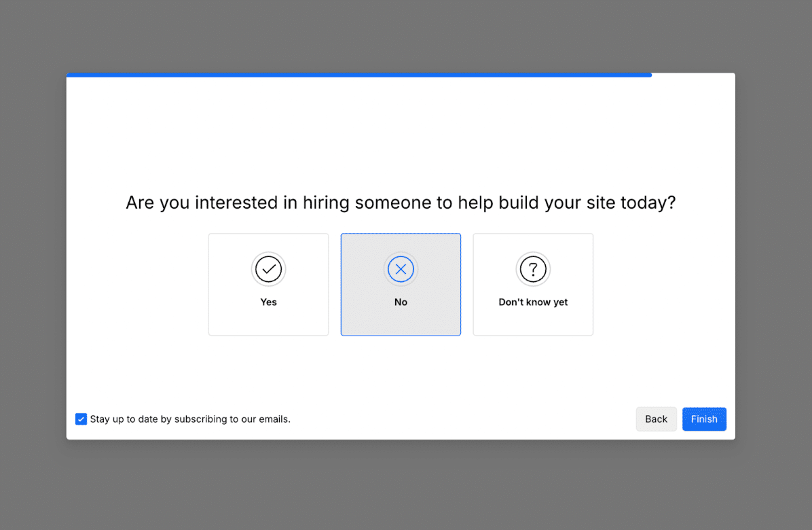
Task: Click the 'Don't know yet' text label
Action: click(533, 302)
